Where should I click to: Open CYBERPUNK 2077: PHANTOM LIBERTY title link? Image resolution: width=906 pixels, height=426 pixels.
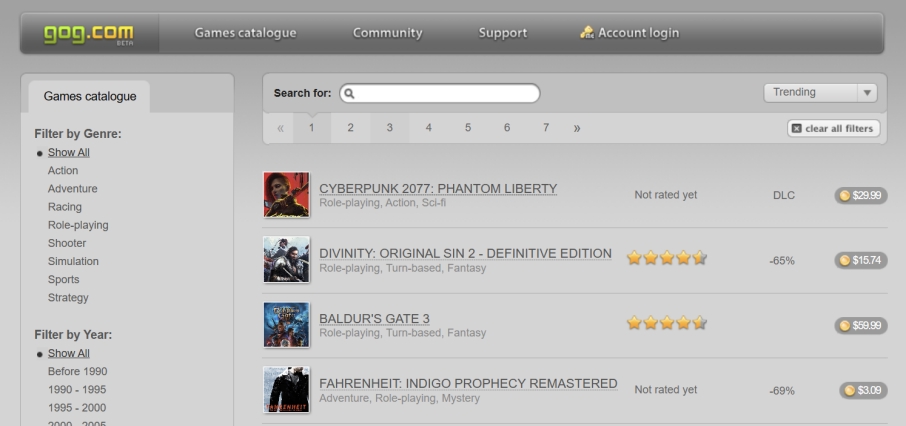point(438,188)
